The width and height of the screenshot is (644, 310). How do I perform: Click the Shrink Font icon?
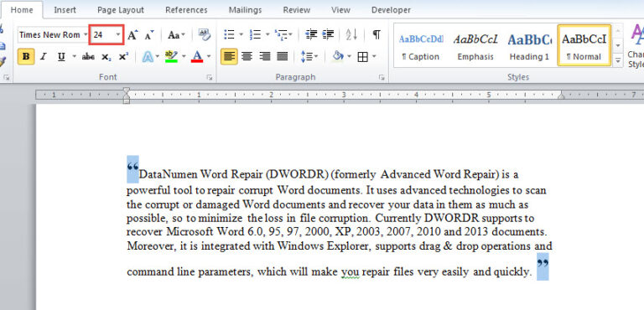pos(149,35)
